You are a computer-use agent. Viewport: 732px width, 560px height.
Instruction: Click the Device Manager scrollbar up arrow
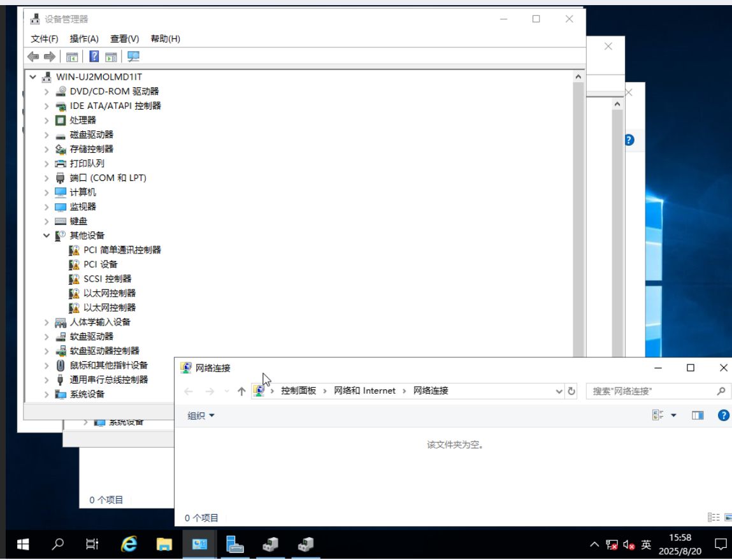point(578,76)
